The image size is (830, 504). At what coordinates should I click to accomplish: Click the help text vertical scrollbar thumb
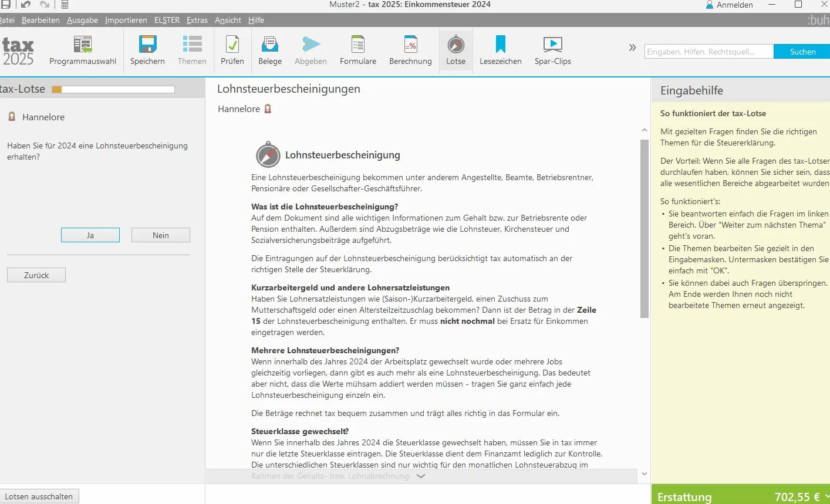(x=644, y=229)
